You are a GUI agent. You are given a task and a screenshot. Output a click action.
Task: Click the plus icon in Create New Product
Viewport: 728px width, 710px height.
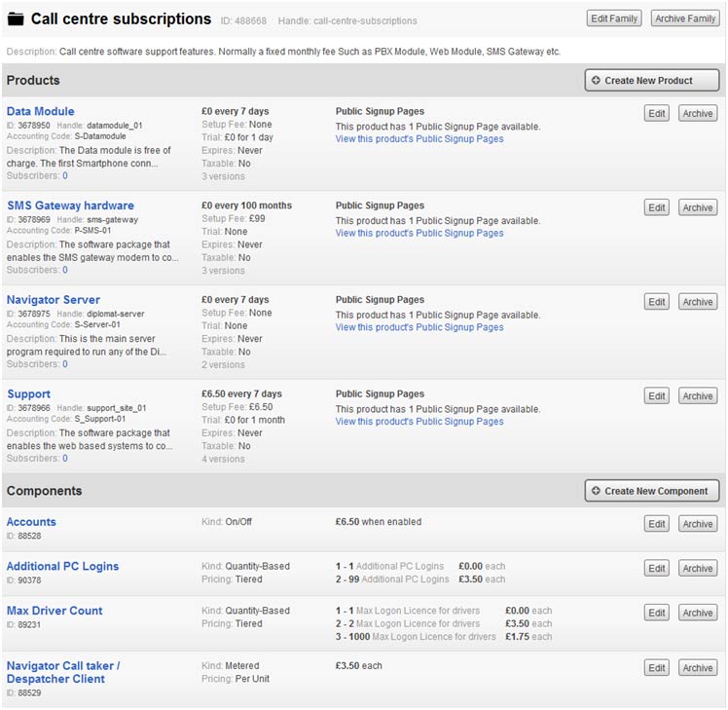(x=596, y=81)
